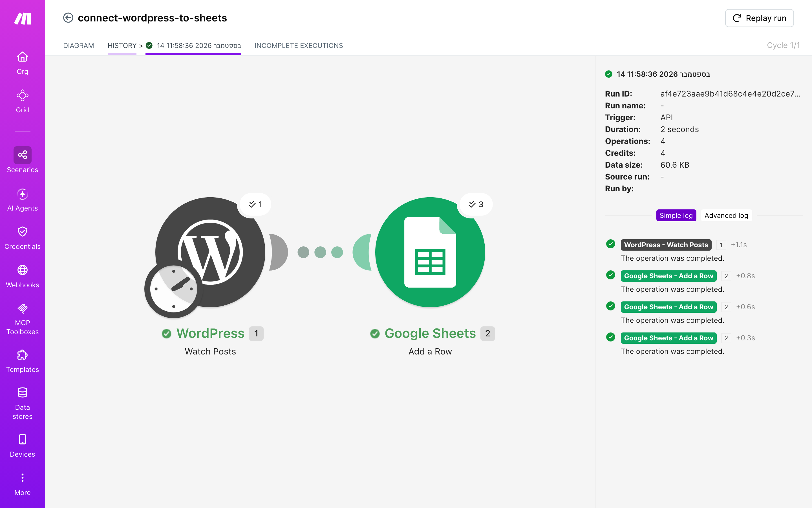Viewport: 812px width, 508px height.
Task: Click the clock schedule icon on WordPress module
Action: tap(173, 289)
